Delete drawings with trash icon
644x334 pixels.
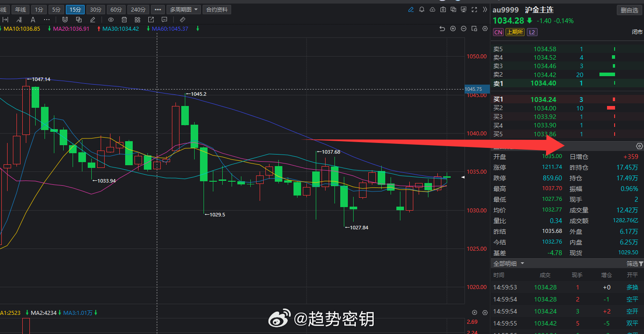coord(124,19)
